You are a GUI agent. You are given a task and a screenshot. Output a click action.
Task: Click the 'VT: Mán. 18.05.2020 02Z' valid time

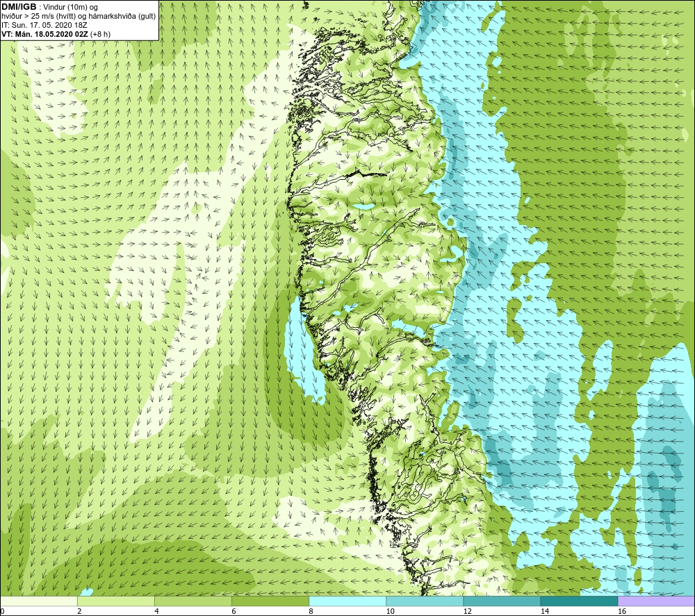pyautogui.click(x=44, y=34)
